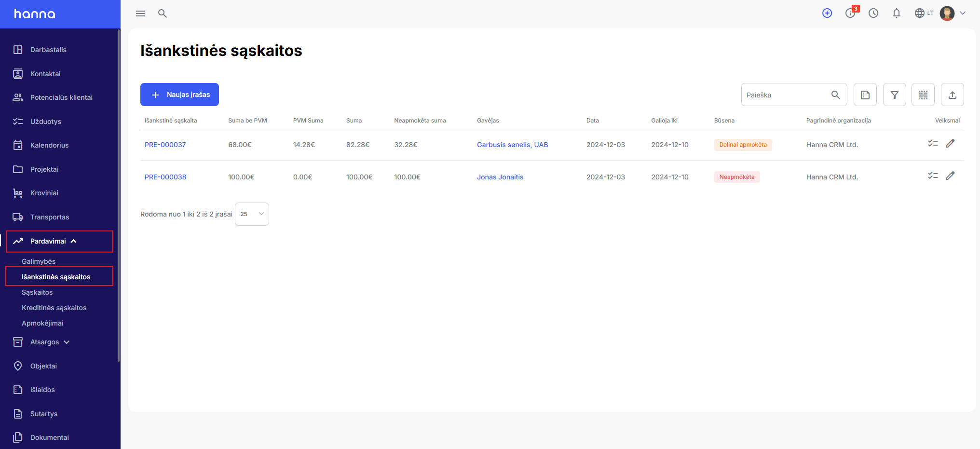980x449 pixels.
Task: Open the hamburger menu icon
Action: (140, 14)
